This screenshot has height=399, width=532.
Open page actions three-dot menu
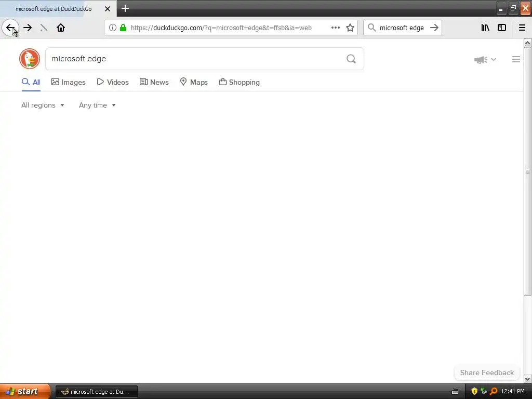[x=336, y=28]
